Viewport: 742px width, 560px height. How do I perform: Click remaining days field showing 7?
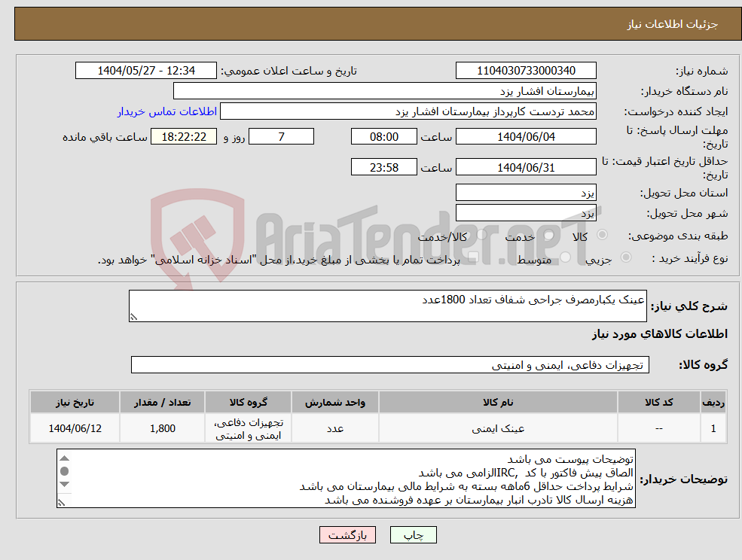pyautogui.click(x=281, y=137)
